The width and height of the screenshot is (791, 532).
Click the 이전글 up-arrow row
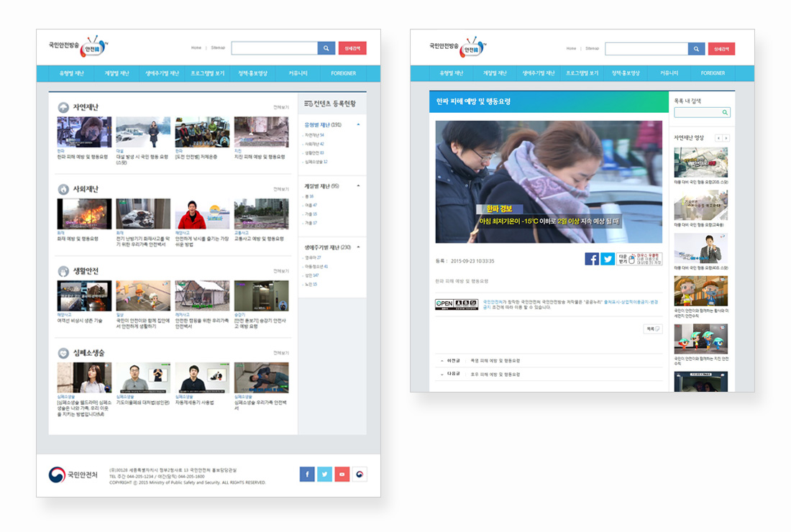point(549,361)
